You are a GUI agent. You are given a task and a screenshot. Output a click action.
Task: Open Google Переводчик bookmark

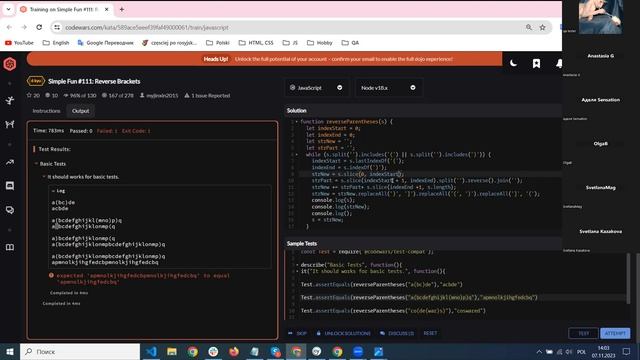pos(105,42)
